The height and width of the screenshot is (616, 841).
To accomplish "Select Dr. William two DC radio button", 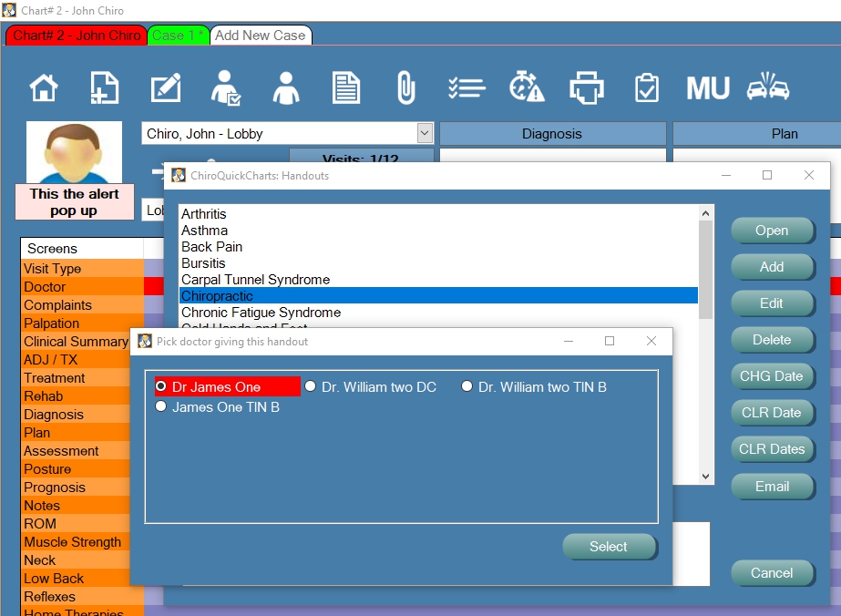I will click(x=311, y=386).
